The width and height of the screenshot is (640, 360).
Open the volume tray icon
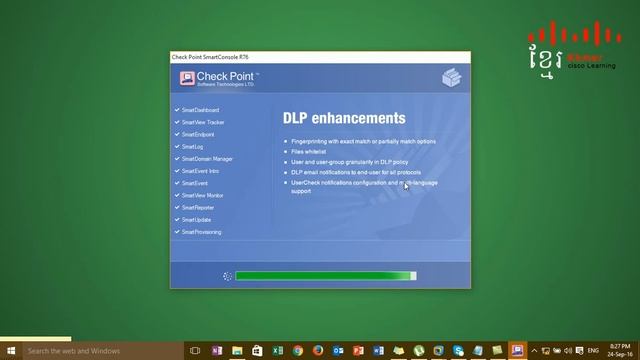tap(568, 351)
